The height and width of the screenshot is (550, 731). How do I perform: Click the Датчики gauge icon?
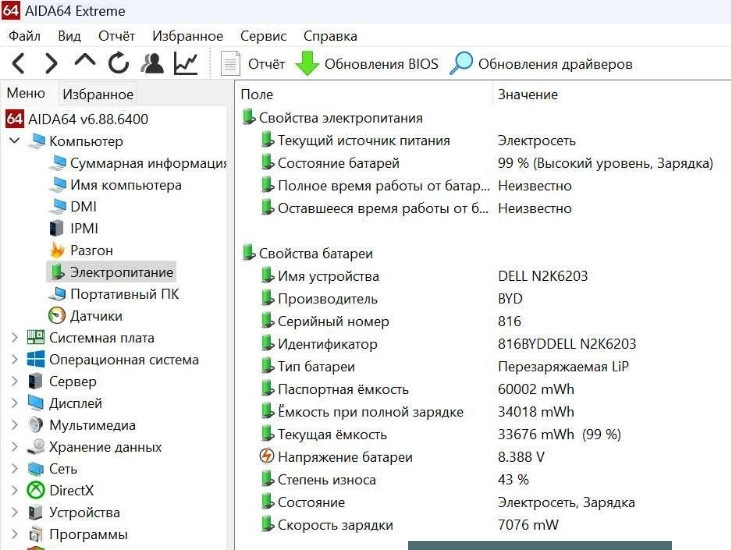(57, 316)
